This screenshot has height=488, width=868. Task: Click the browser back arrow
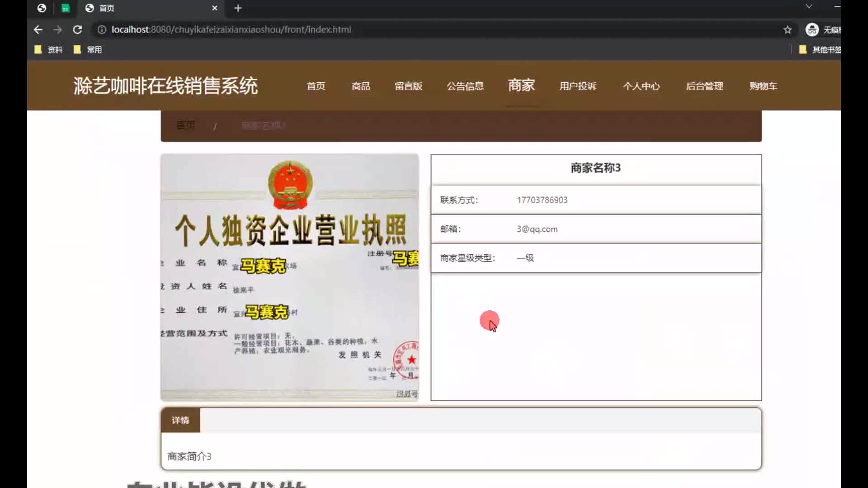38,30
